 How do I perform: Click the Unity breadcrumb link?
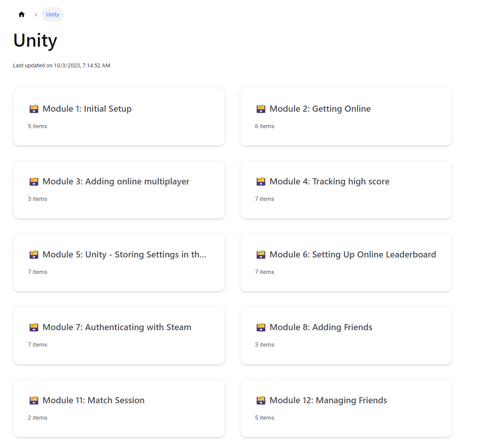pyautogui.click(x=52, y=15)
